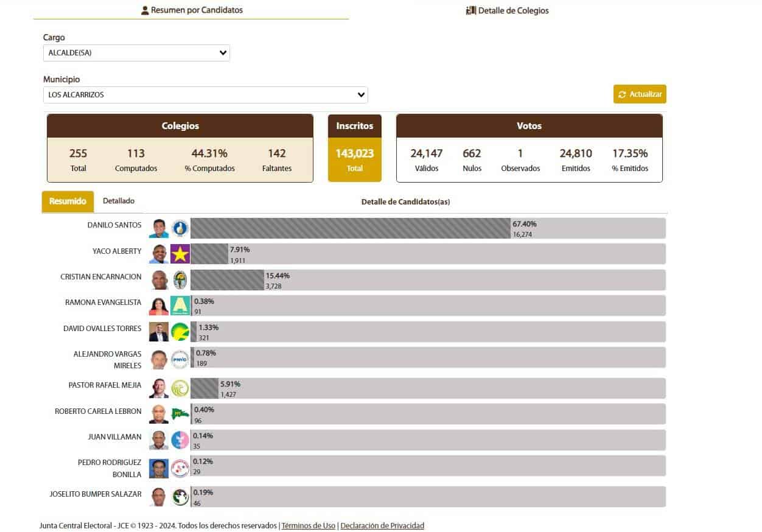This screenshot has width=762, height=532.
Task: Open the Cargo dropdown showing ALCALDE(SA)
Action: click(x=136, y=53)
